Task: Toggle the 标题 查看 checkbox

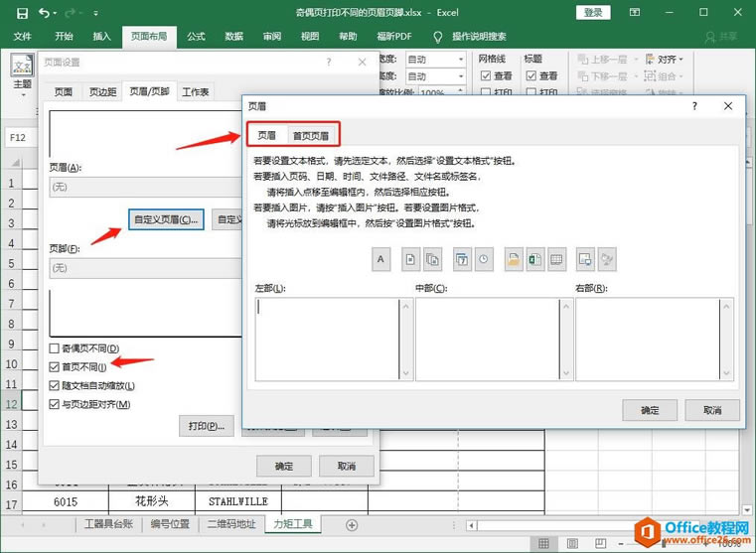Action: pos(531,75)
